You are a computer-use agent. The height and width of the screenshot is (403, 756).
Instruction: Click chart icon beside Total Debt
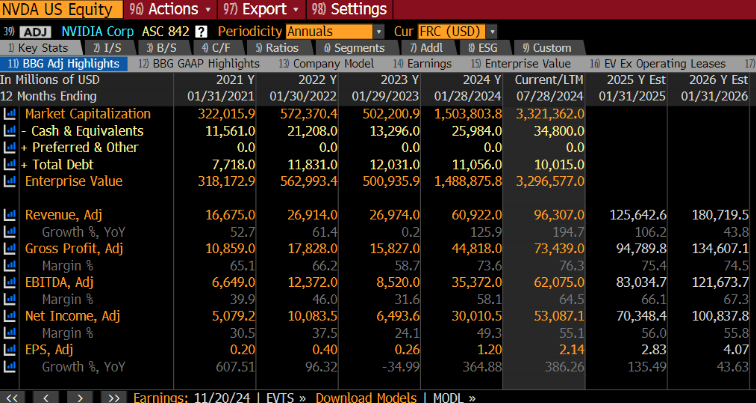coord(10,164)
